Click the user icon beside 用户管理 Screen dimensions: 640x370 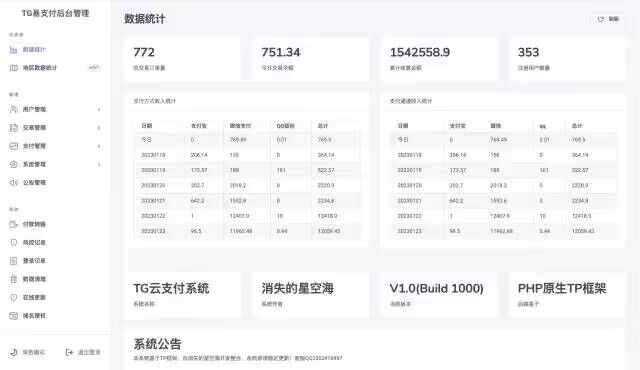[13, 109]
